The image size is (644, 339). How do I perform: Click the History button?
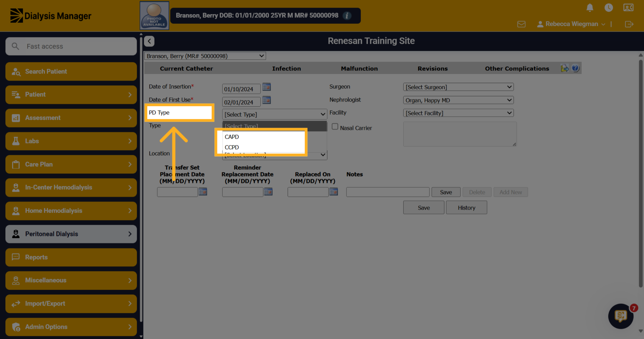tap(466, 208)
